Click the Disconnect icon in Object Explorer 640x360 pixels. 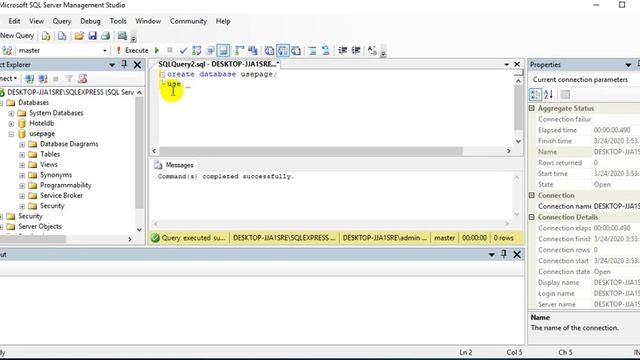(x=43, y=79)
